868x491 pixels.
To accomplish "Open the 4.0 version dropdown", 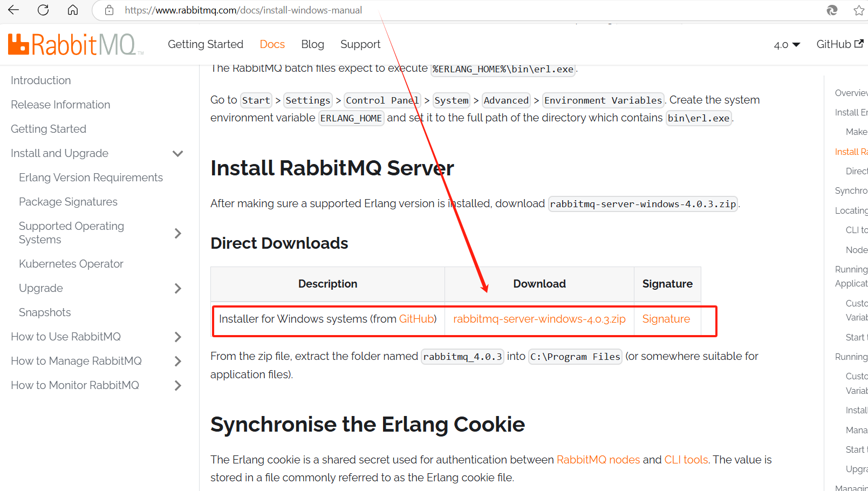I will click(786, 45).
